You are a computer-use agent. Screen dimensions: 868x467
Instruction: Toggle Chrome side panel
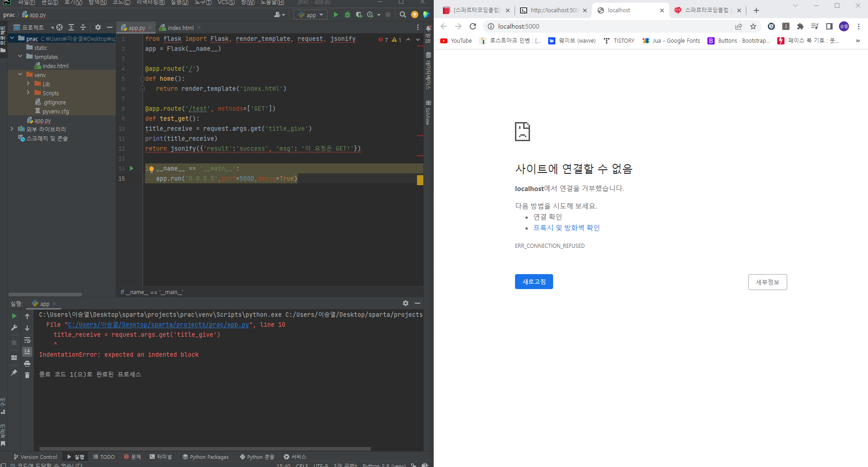[x=829, y=26]
